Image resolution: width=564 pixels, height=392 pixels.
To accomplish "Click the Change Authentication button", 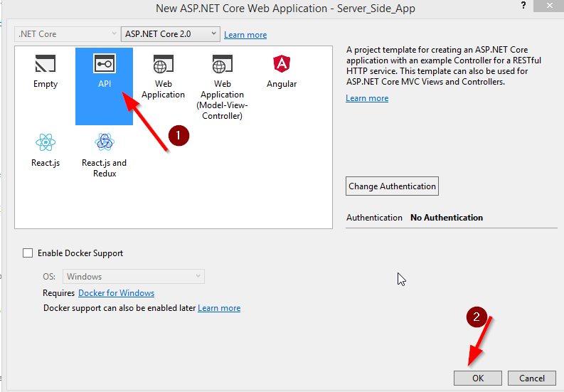I will click(392, 186).
